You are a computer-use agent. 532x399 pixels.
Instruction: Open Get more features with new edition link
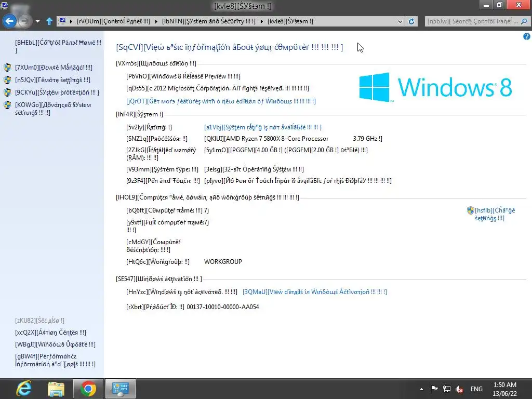(x=221, y=101)
